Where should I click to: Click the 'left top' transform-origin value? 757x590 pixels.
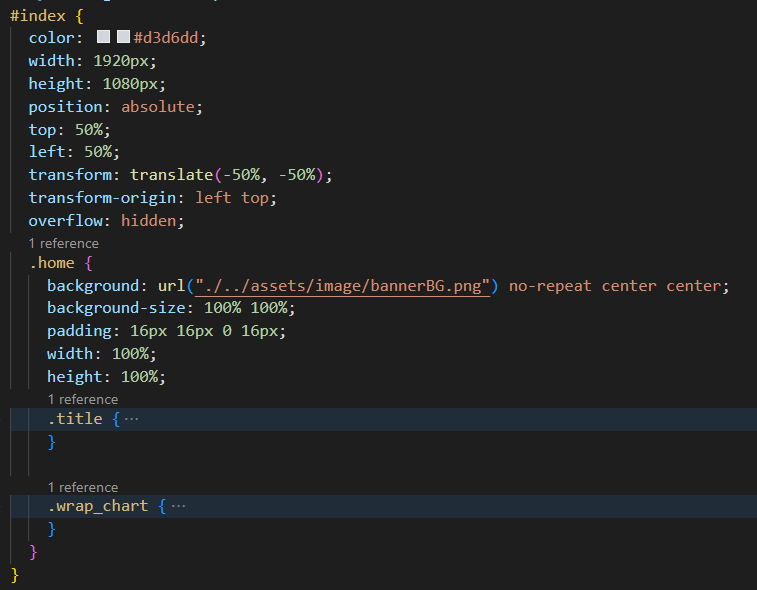click(x=232, y=198)
